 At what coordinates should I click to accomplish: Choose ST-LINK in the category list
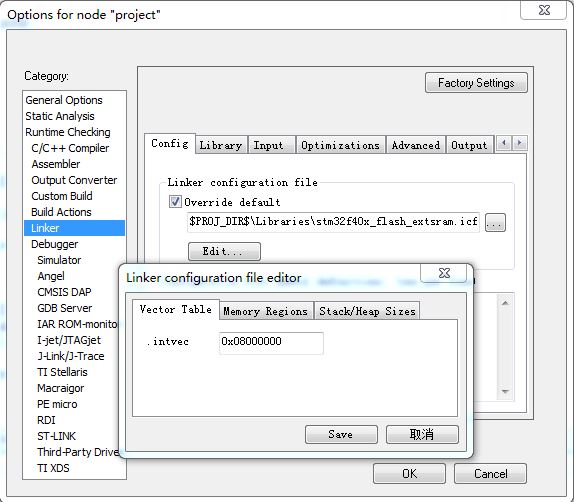click(56, 436)
